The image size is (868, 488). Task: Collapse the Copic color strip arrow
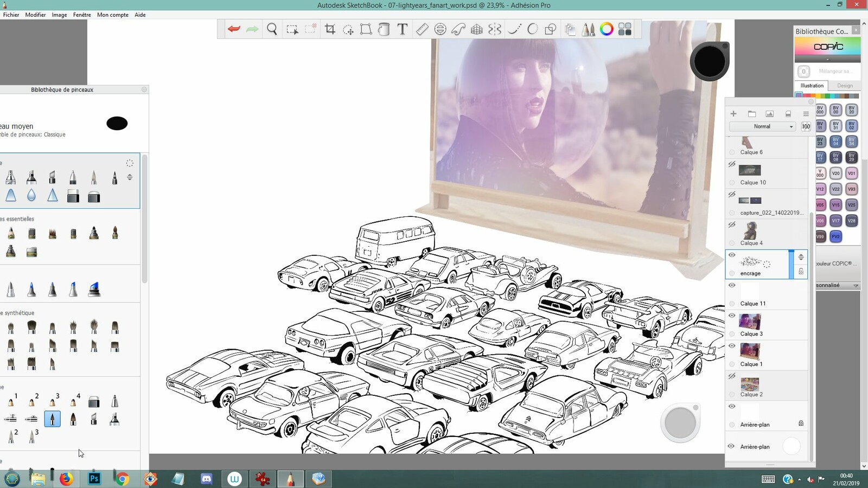coord(827,60)
